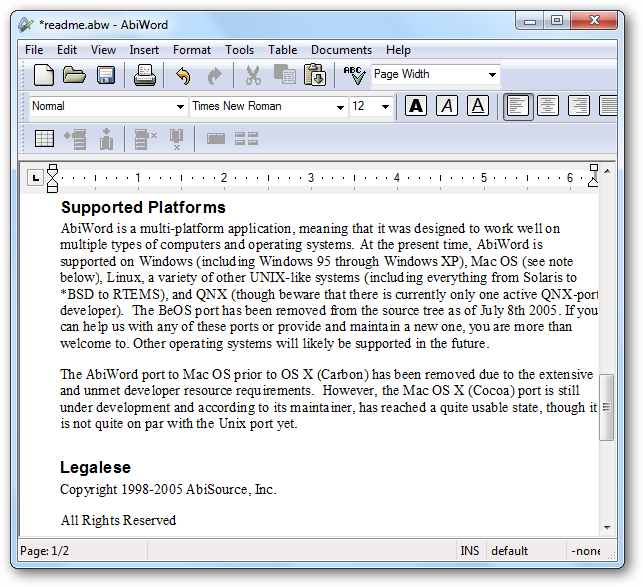
Task: Click the scroll up arrow
Action: coord(607,171)
